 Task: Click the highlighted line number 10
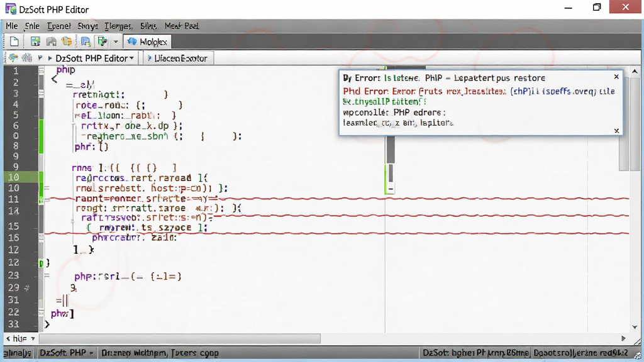[14, 177]
